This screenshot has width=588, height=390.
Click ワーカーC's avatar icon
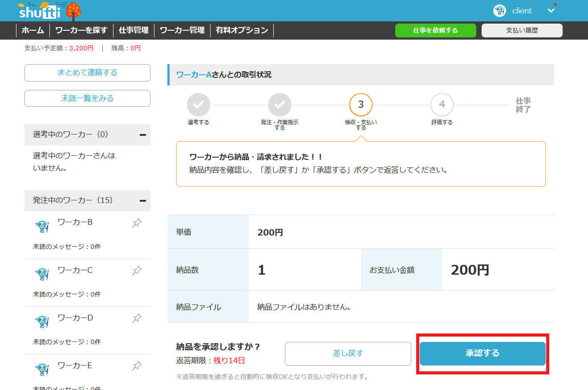[x=42, y=274]
